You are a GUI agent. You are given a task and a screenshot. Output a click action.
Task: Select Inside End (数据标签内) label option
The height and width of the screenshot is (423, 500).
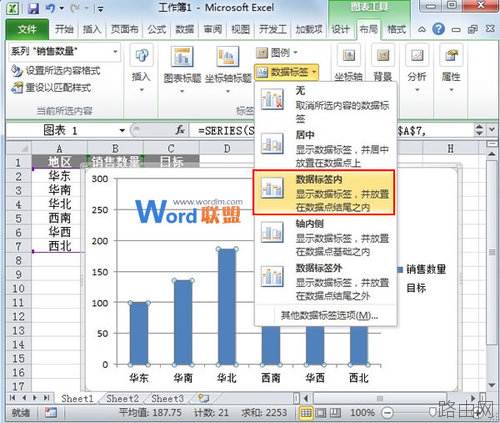tap(324, 193)
